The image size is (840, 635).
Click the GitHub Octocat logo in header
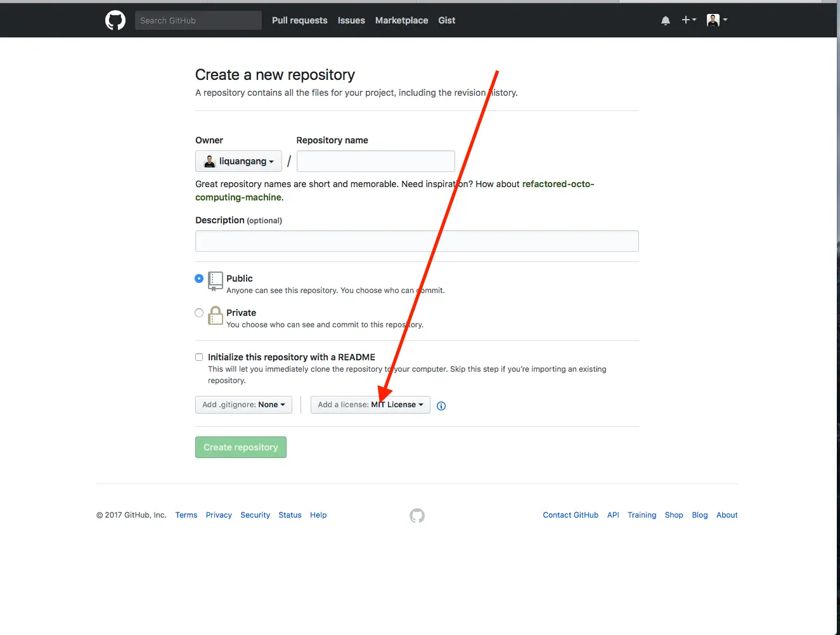pyautogui.click(x=115, y=20)
